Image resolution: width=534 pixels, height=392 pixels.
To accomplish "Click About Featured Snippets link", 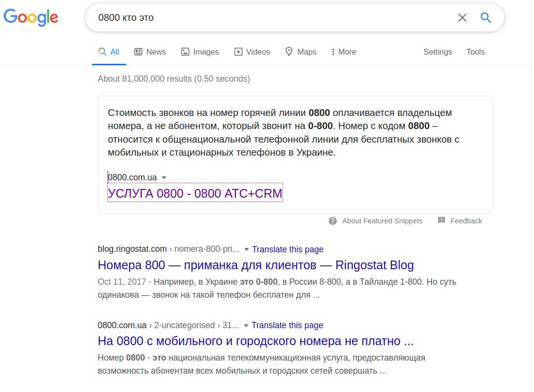I will click(x=382, y=221).
